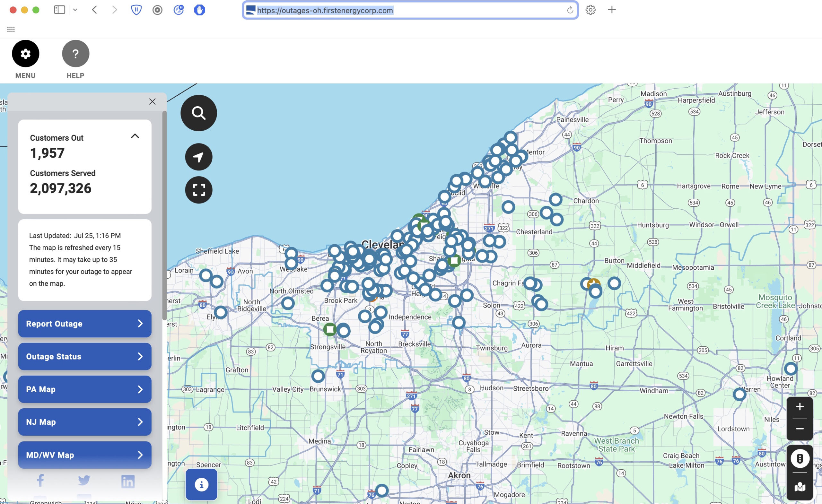822x504 pixels.
Task: Zoom out with the minus button
Action: click(x=799, y=429)
